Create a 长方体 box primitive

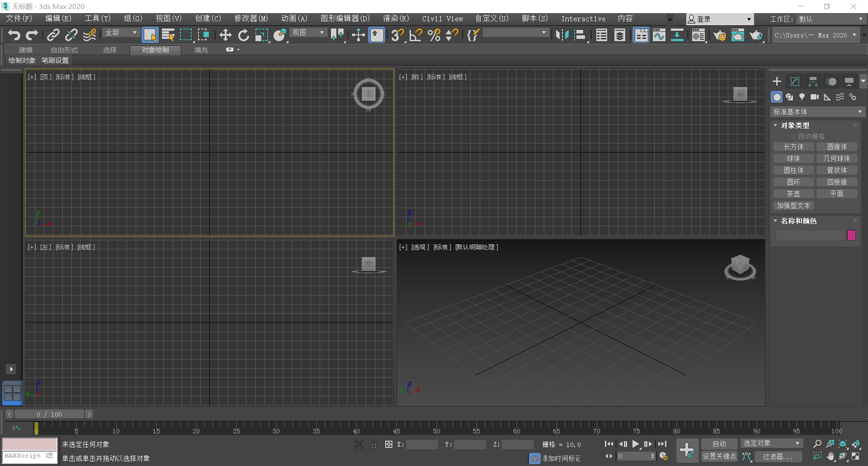click(x=793, y=147)
